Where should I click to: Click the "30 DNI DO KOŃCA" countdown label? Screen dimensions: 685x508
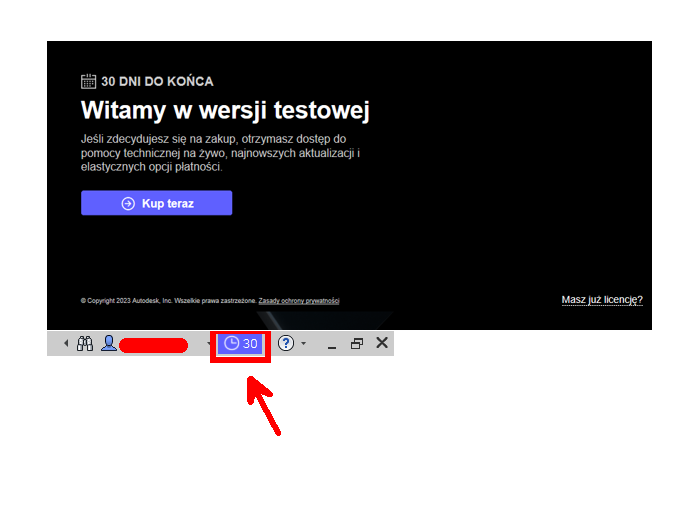coord(157,82)
